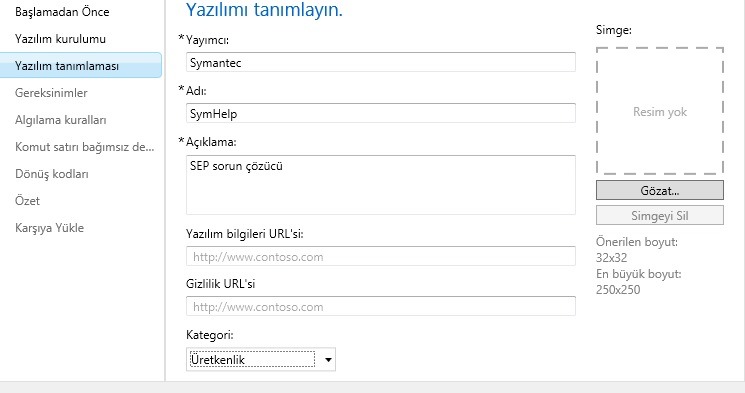Screen dimensions: 745x393
Task: Select Yazılım tanımlaması step in sidebar
Action: (81, 66)
